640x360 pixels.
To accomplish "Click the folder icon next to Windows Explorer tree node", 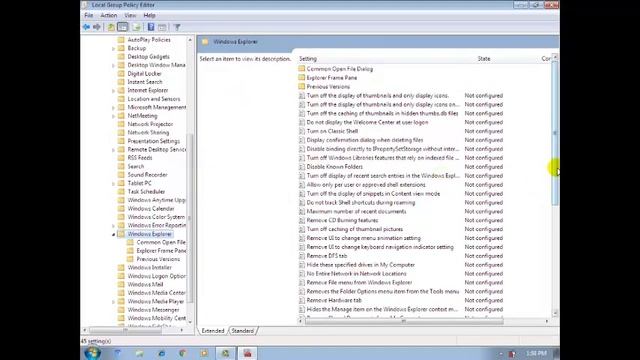I will click(121, 234).
